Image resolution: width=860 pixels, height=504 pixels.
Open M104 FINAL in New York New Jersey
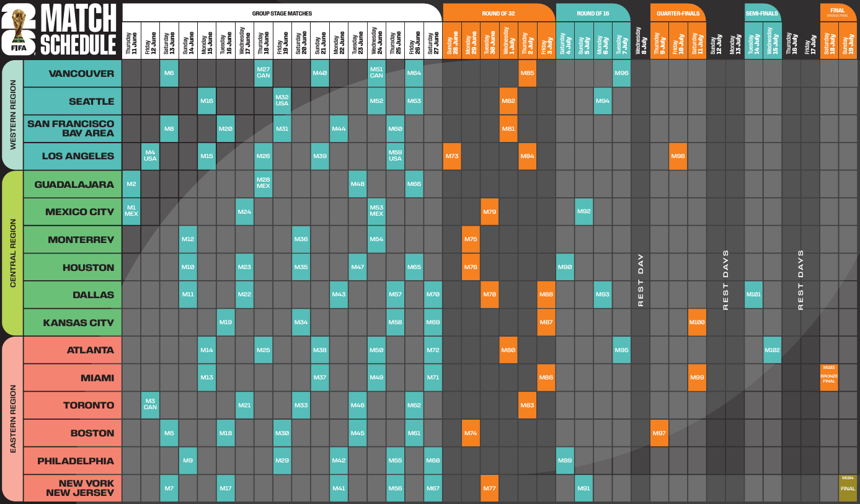848,488
